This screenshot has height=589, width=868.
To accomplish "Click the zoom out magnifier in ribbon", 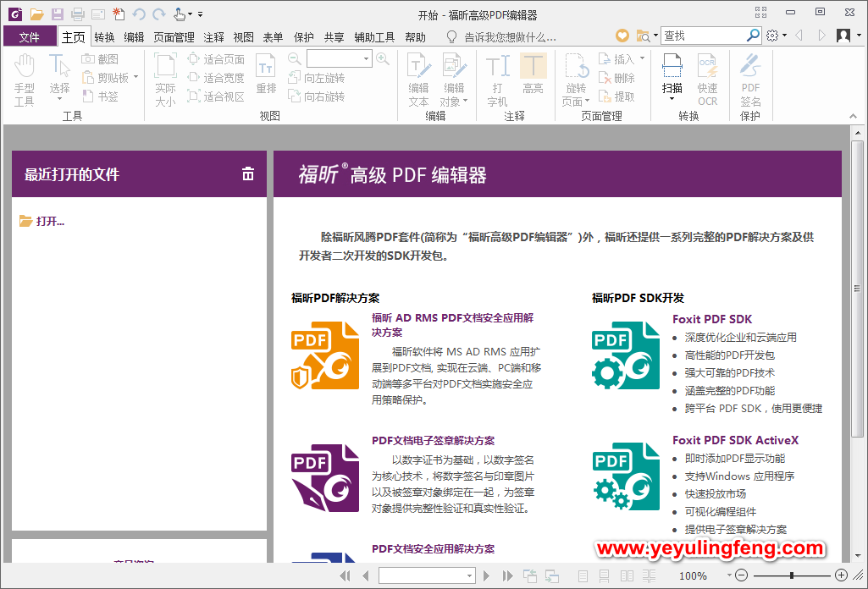I will click(x=295, y=58).
